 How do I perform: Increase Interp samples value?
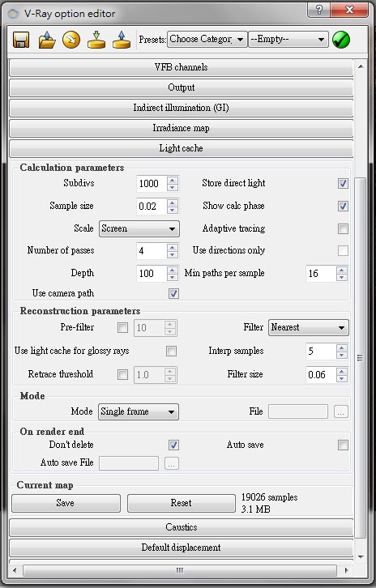point(341,347)
